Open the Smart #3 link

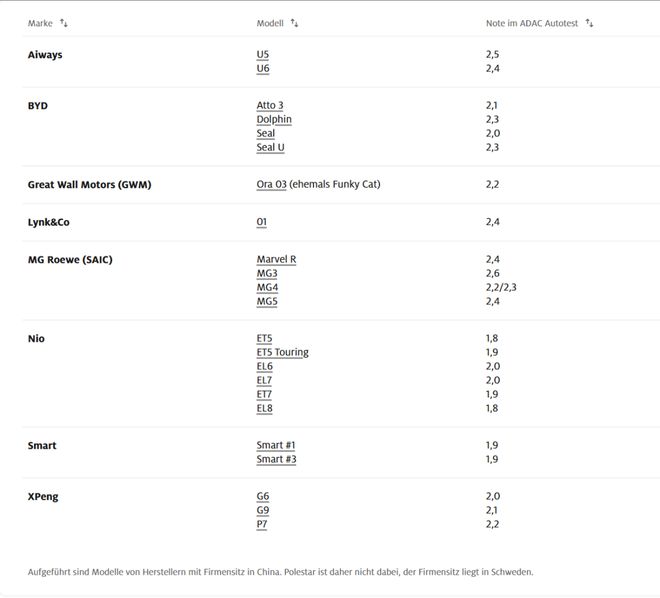click(276, 459)
